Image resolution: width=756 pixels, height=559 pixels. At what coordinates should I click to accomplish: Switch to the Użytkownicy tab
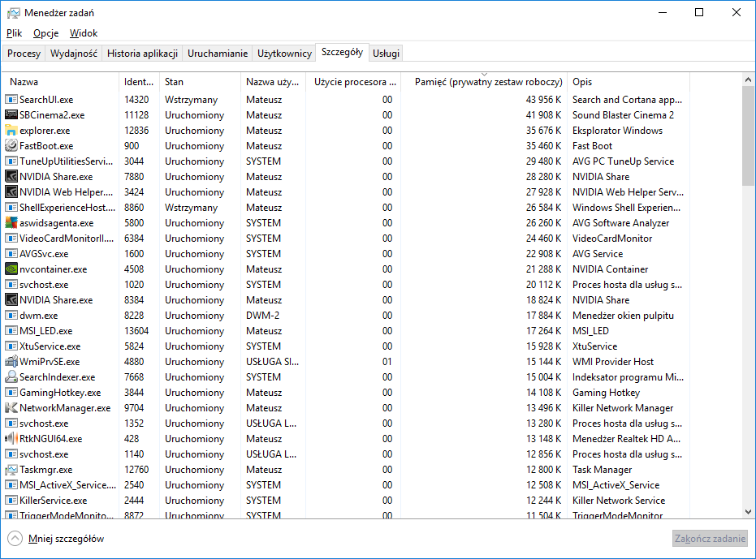tap(284, 54)
